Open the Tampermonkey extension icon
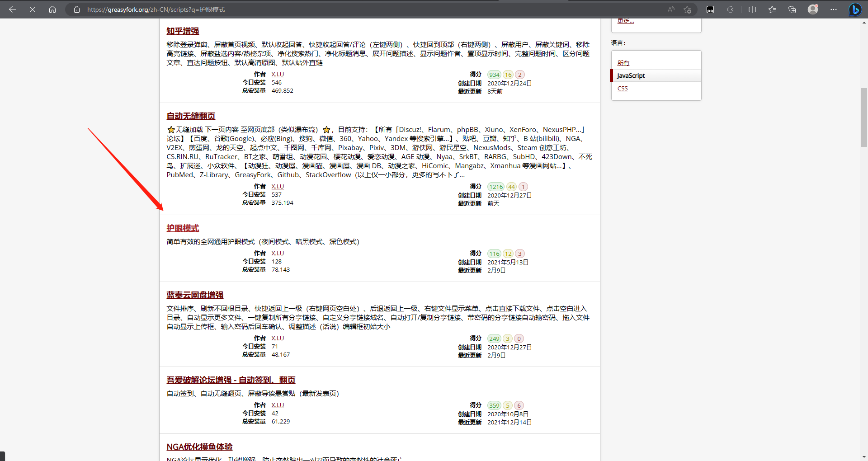Screen dimensions: 868x461 pos(710,9)
